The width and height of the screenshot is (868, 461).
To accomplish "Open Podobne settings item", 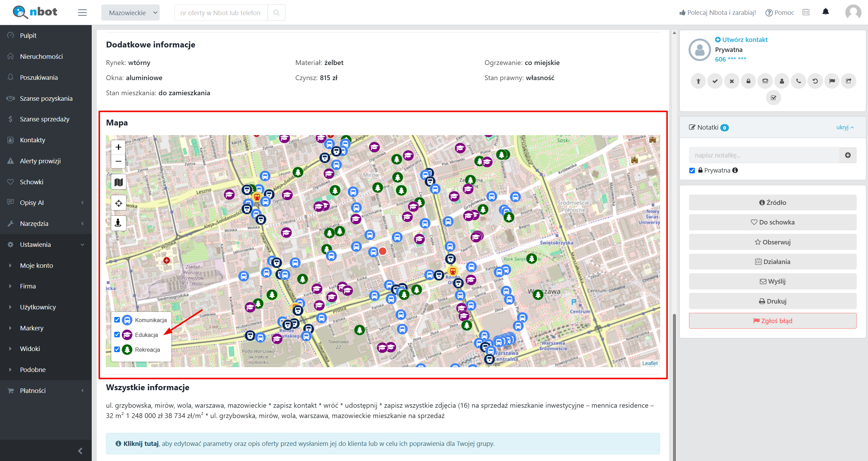I will coord(46,370).
